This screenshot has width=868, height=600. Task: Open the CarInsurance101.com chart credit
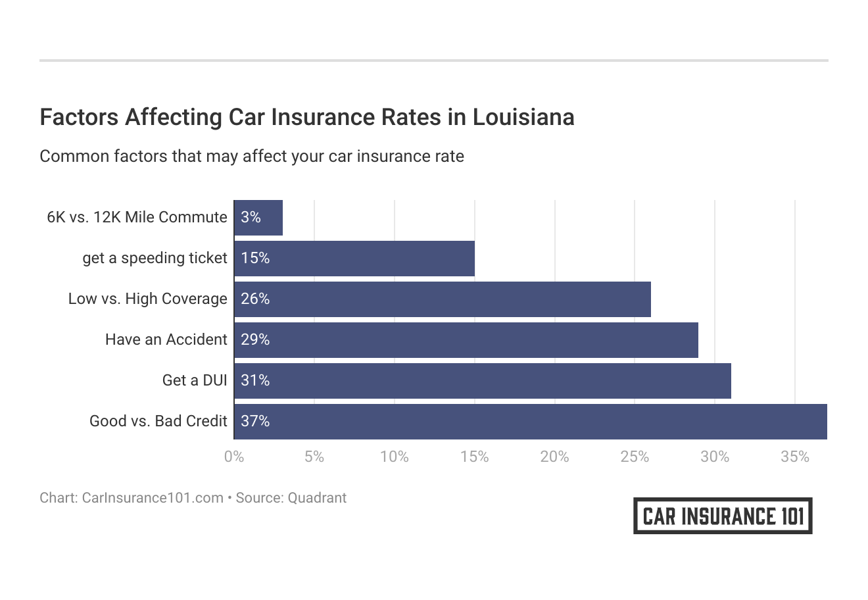click(153, 498)
